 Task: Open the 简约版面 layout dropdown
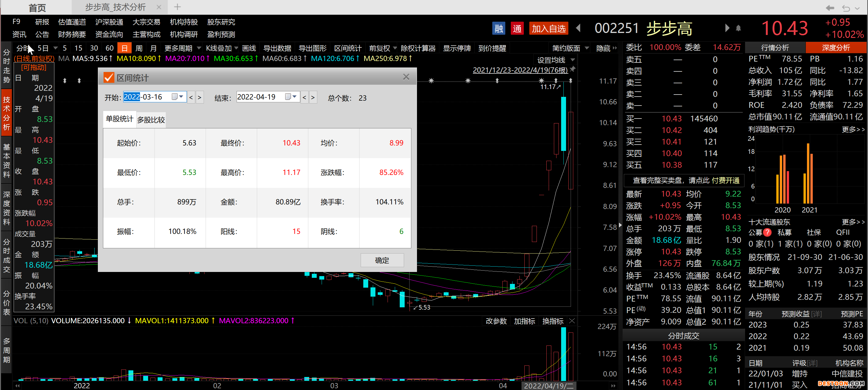click(x=587, y=48)
